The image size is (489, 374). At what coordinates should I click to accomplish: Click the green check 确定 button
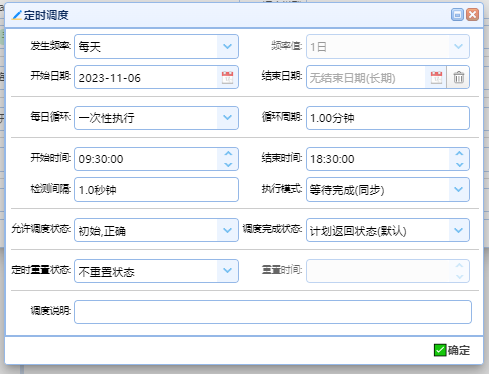tap(452, 350)
